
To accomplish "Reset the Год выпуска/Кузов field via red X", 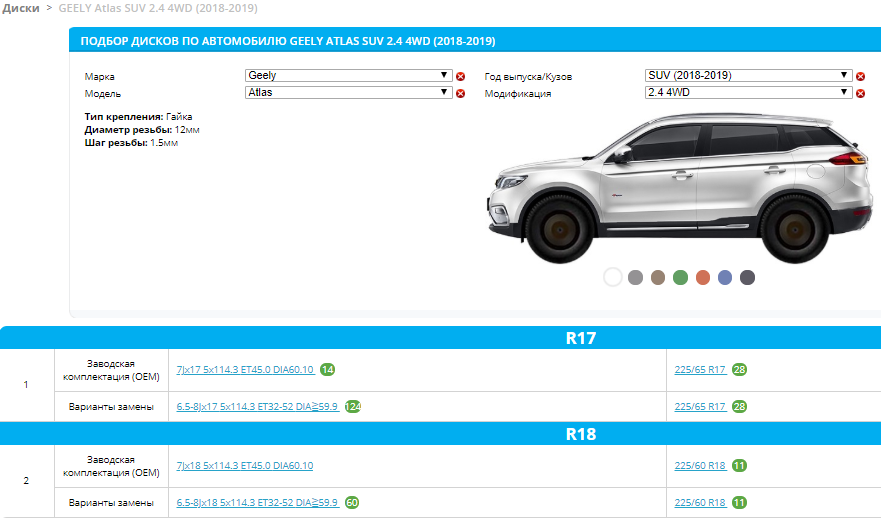I will point(860,77).
